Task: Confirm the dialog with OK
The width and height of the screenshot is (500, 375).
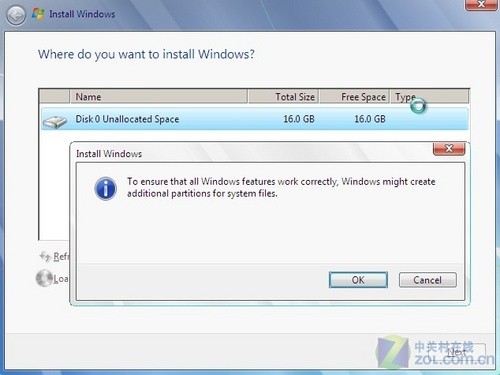Action: [358, 280]
